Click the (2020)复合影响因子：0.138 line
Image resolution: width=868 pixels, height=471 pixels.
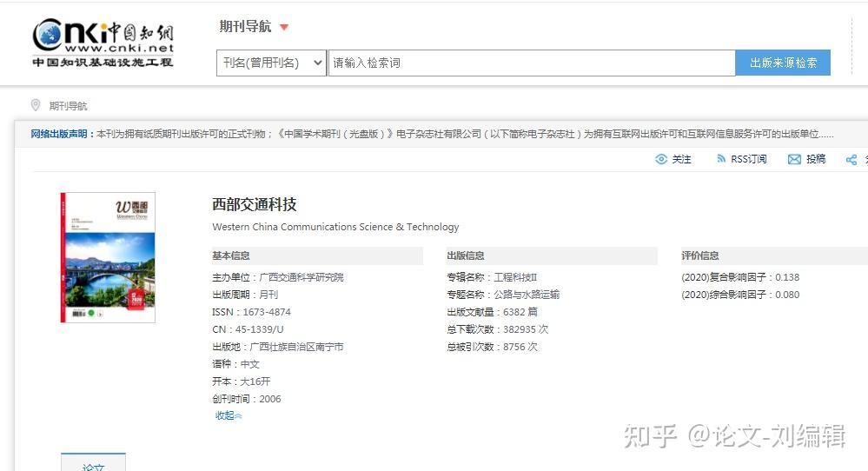click(740, 277)
